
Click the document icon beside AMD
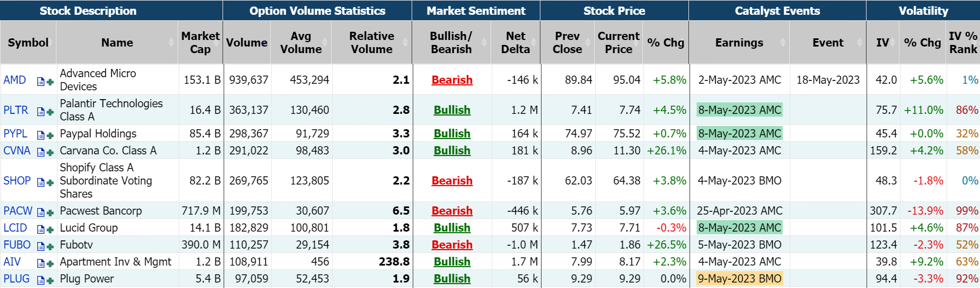(41, 82)
